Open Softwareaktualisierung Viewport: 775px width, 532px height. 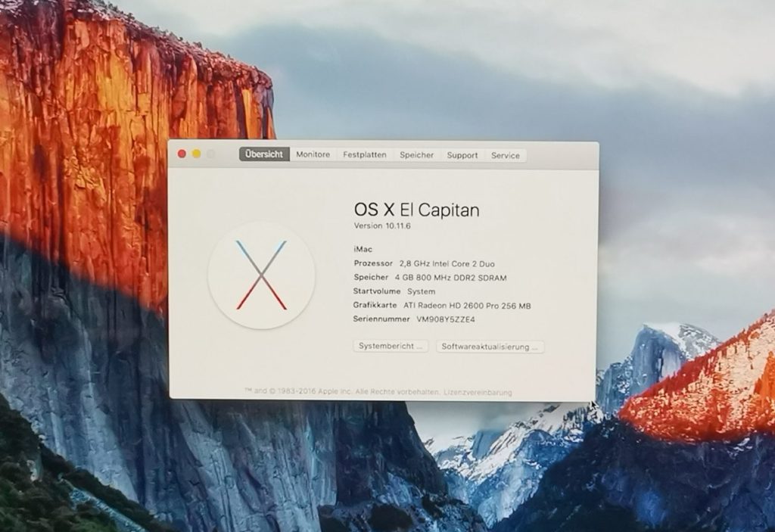click(x=490, y=347)
